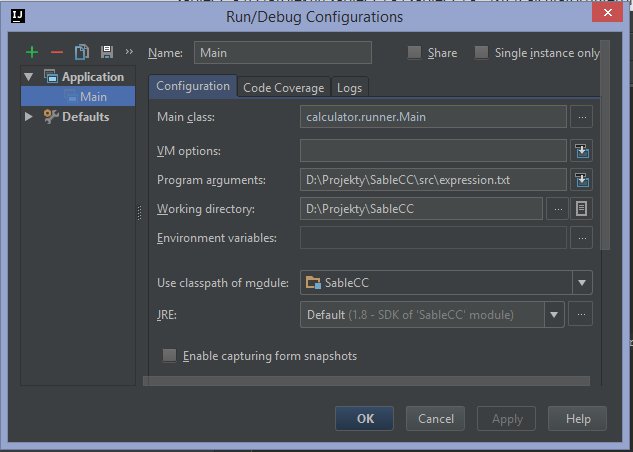The image size is (633, 452).
Task: Click the Cancel button
Action: pos(436,419)
